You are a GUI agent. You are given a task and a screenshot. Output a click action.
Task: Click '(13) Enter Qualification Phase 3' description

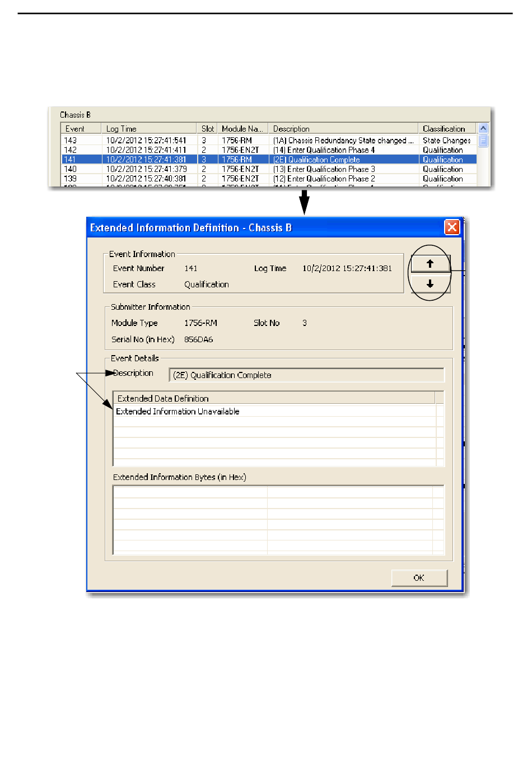point(324,169)
